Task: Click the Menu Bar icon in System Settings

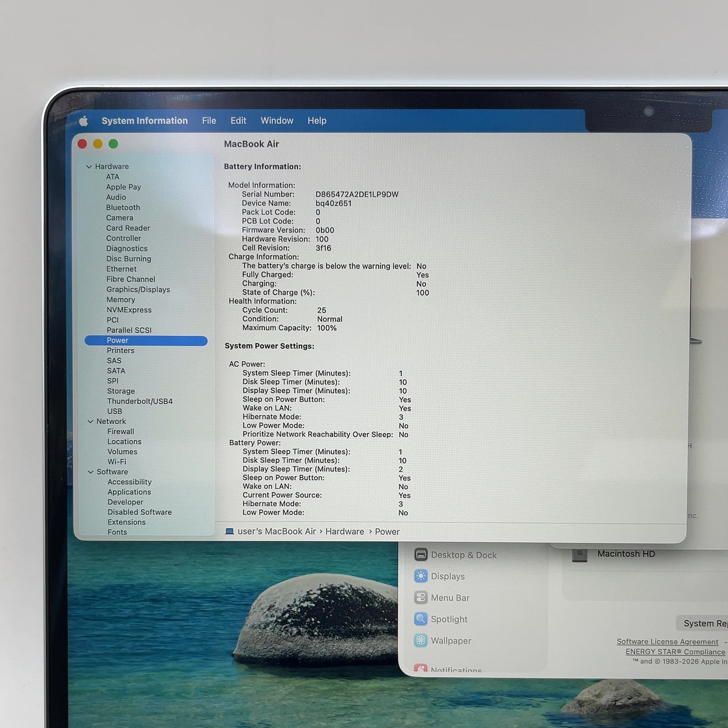Action: [421, 598]
